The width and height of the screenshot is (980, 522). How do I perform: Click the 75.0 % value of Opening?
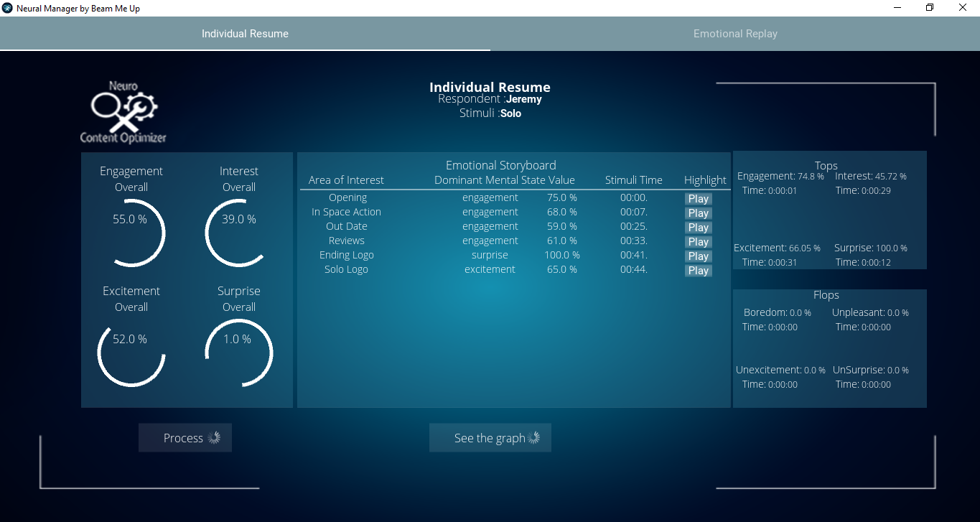click(x=562, y=197)
